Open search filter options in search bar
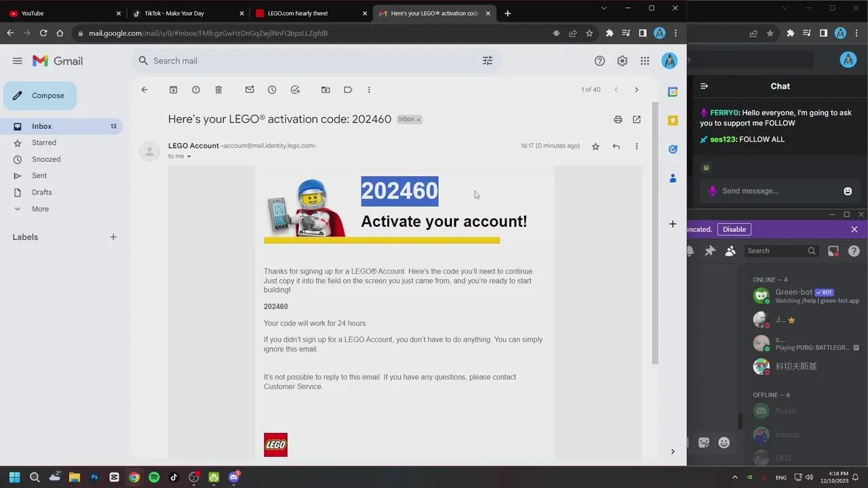The image size is (868, 488). 488,61
